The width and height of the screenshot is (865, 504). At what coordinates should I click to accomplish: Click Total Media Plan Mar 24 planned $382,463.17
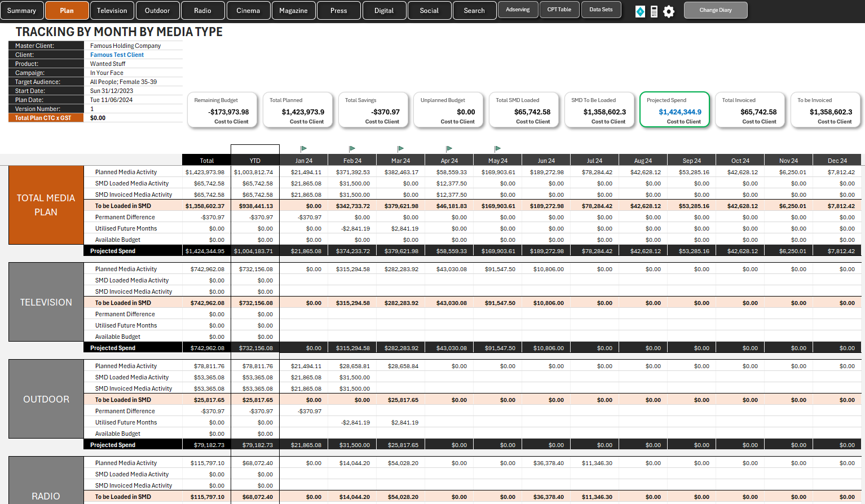[401, 172]
